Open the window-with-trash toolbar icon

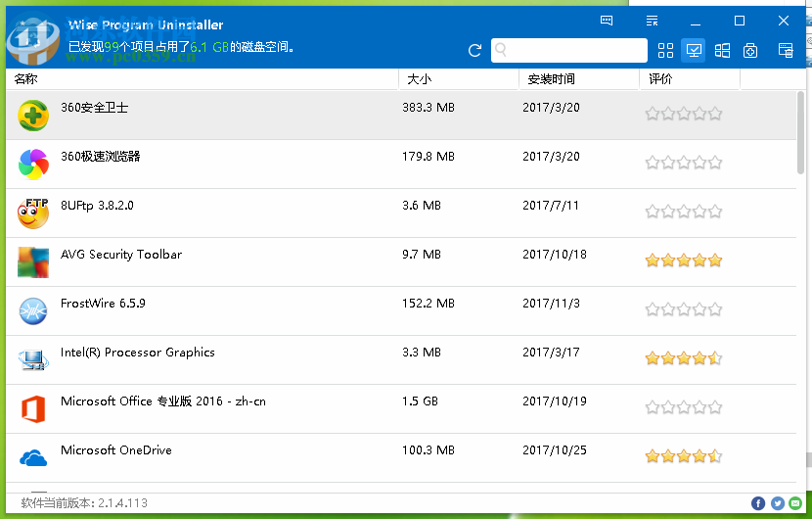point(786,50)
